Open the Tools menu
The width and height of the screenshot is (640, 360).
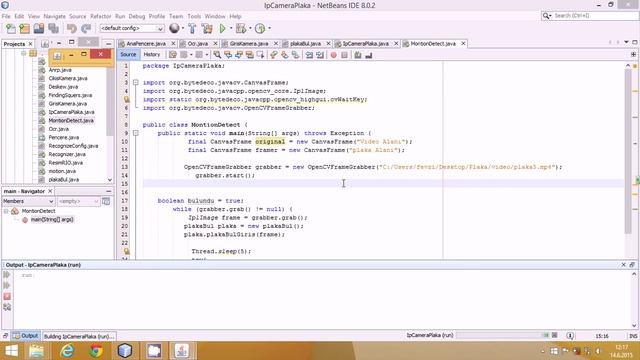click(x=194, y=16)
